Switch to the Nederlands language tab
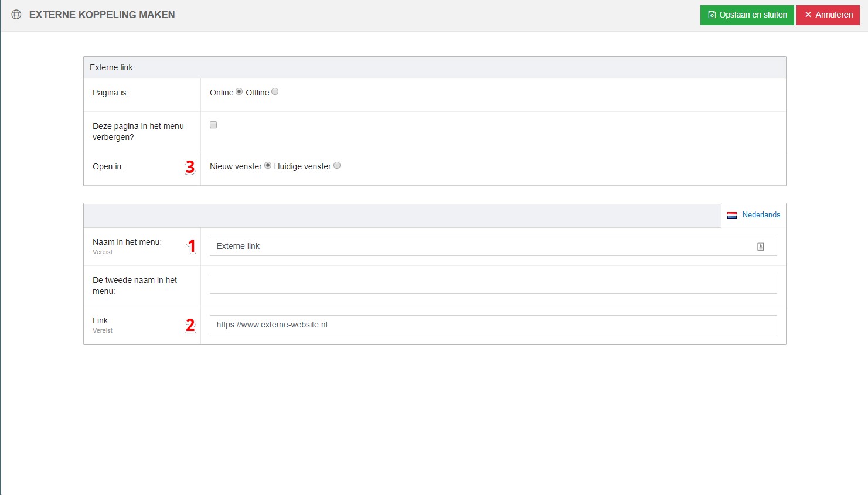 click(754, 215)
